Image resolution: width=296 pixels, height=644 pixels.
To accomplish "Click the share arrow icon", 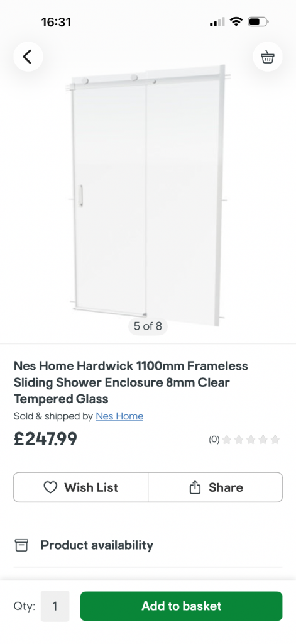I will 195,487.
